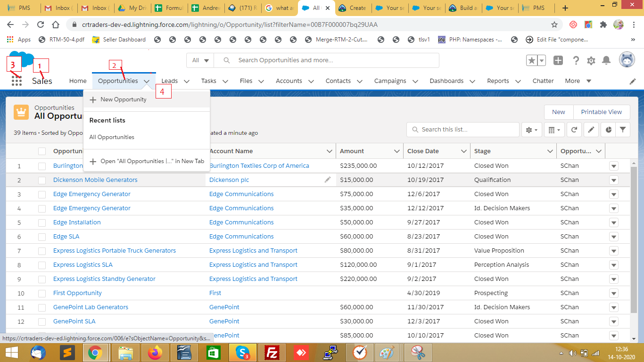Switch to the Chatter tab
The width and height of the screenshot is (644, 362).
click(x=543, y=81)
